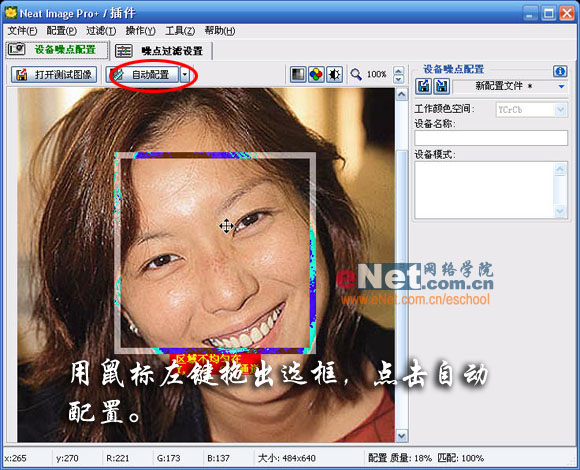Open the 过滤(T) menu
Viewport: 580px width, 470px height.
(x=101, y=31)
